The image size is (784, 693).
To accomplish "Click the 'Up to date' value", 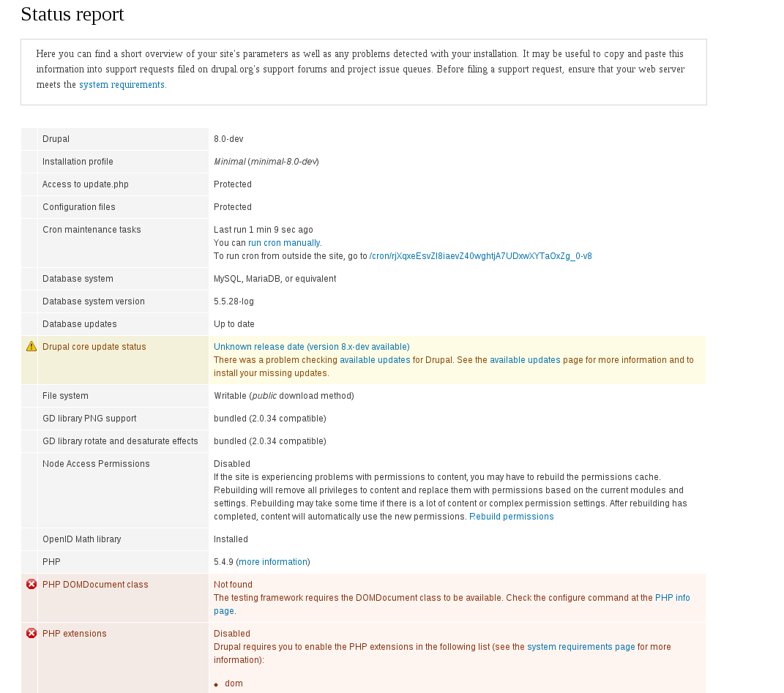I will click(x=234, y=324).
